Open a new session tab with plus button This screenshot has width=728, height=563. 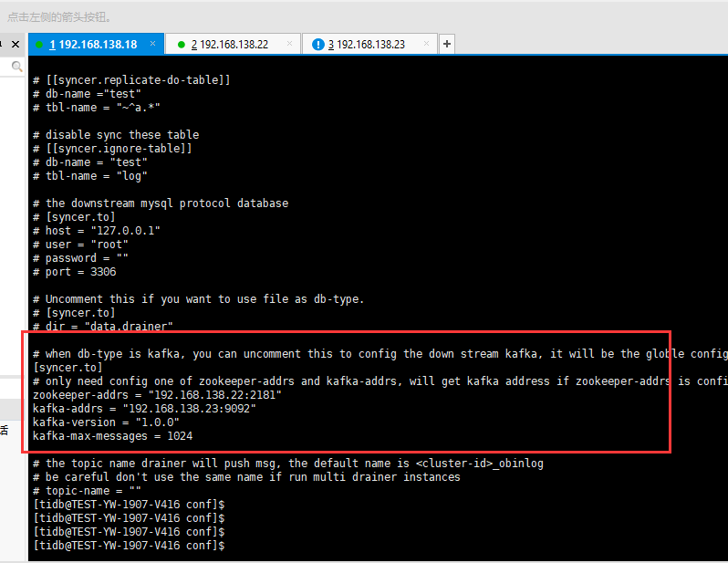pyautogui.click(x=447, y=44)
